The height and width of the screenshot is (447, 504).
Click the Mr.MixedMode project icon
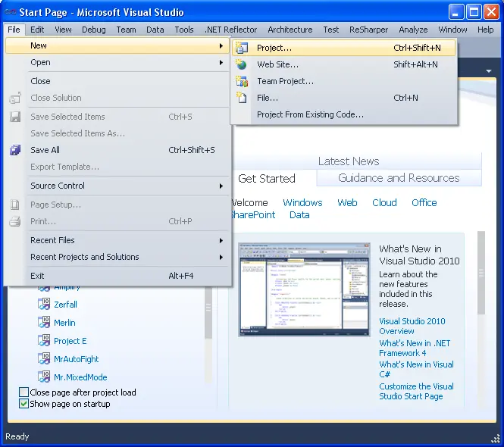click(x=44, y=377)
